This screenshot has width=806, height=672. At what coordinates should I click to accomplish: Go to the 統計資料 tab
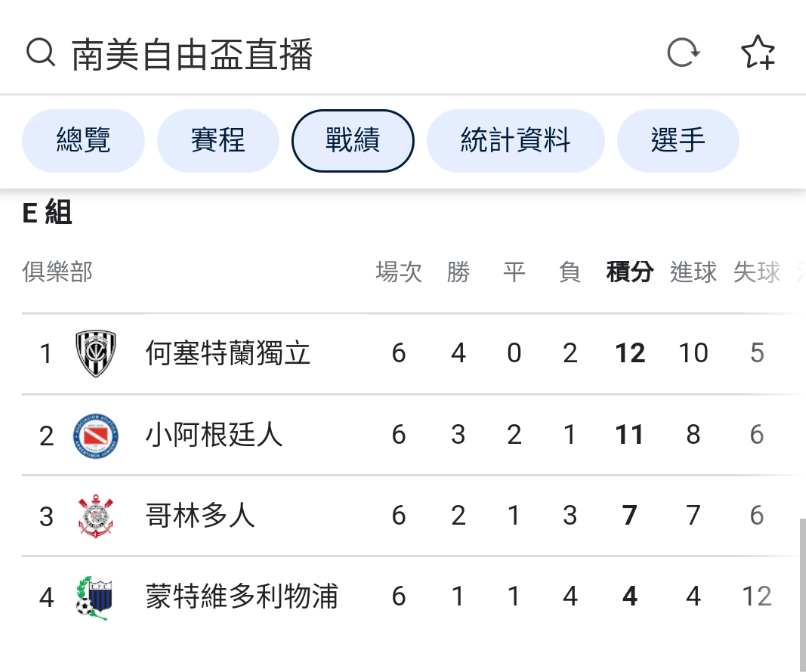515,141
